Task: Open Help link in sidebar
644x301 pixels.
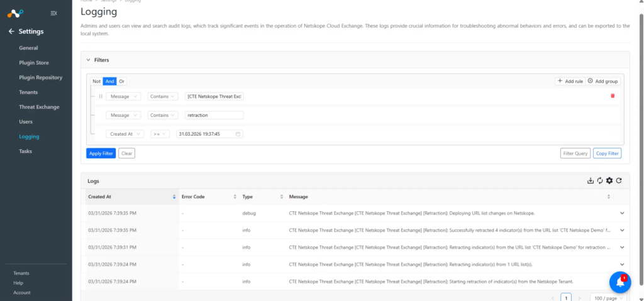Action: pos(18,283)
